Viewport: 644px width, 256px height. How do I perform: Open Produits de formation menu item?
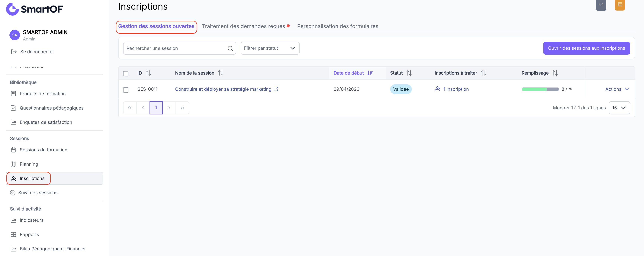[x=54, y=94]
